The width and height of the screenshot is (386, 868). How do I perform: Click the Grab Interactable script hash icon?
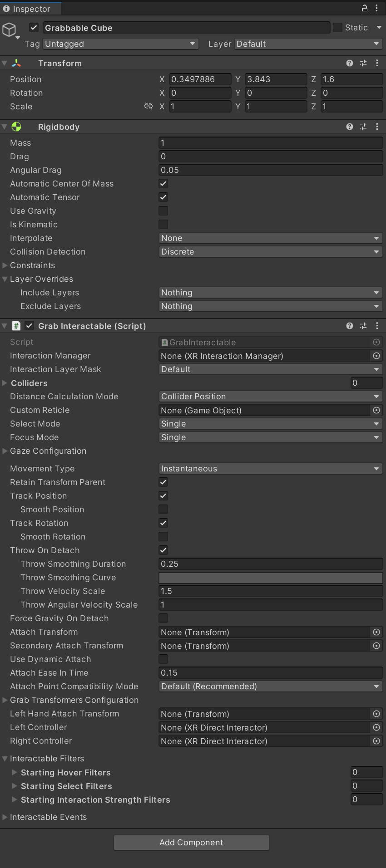(16, 326)
